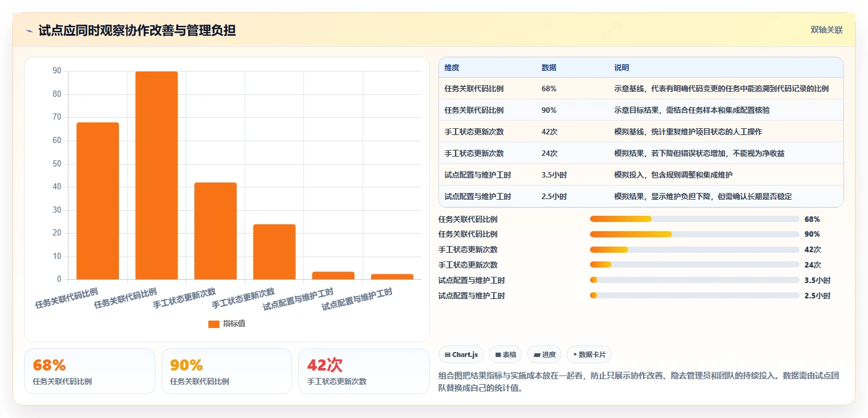Viewport: 868px width, 418px height.
Task: Click the chart bar with value 42
Action: point(215,231)
